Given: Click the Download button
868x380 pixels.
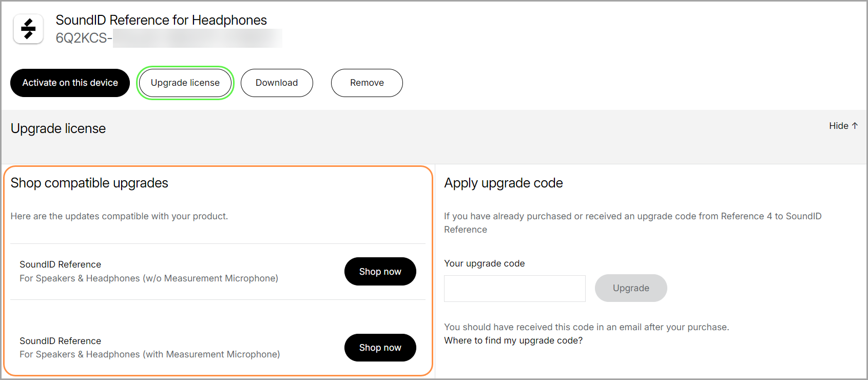Looking at the screenshot, I should 277,83.
